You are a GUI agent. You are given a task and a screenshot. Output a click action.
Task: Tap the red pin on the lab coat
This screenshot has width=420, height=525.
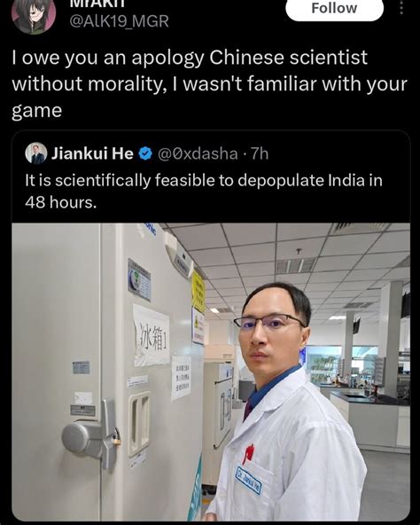click(x=247, y=453)
